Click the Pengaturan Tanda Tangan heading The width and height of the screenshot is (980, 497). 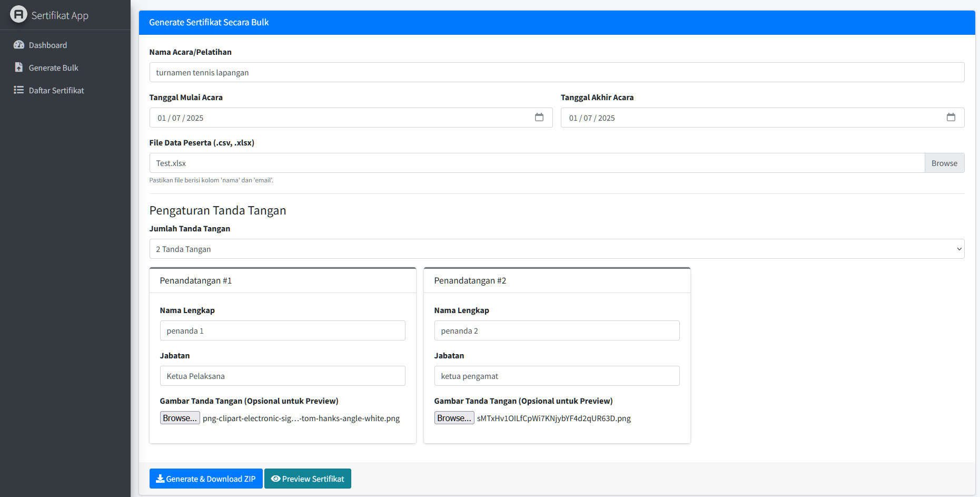(x=217, y=210)
